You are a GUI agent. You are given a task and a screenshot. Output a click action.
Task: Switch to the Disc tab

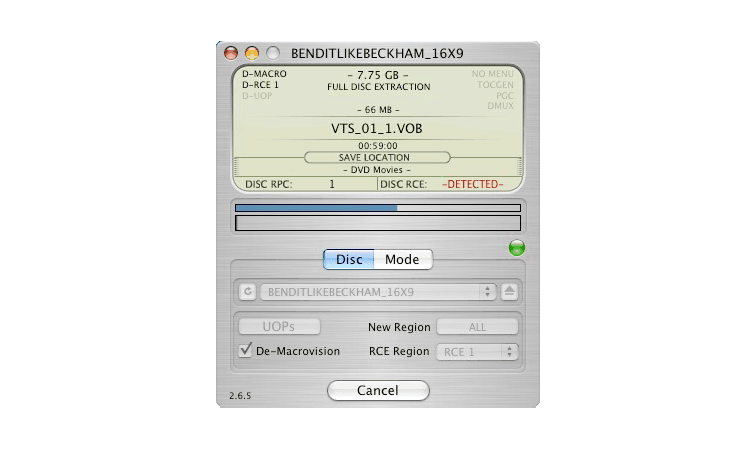click(349, 259)
